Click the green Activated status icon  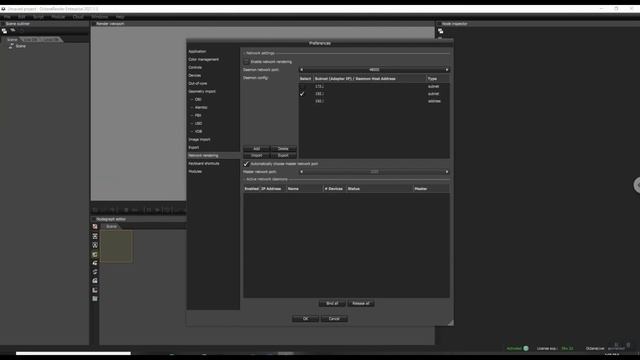(526, 349)
